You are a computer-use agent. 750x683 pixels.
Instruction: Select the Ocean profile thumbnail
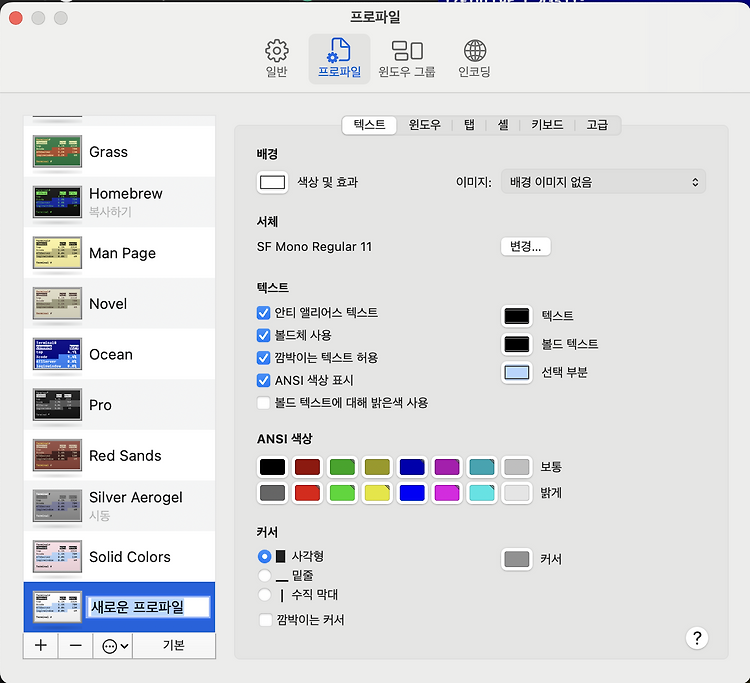57,354
